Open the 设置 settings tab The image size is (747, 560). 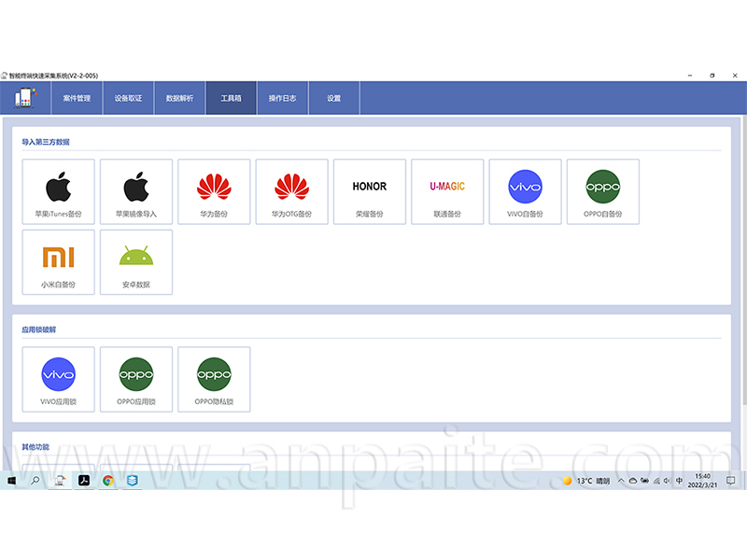(333, 98)
